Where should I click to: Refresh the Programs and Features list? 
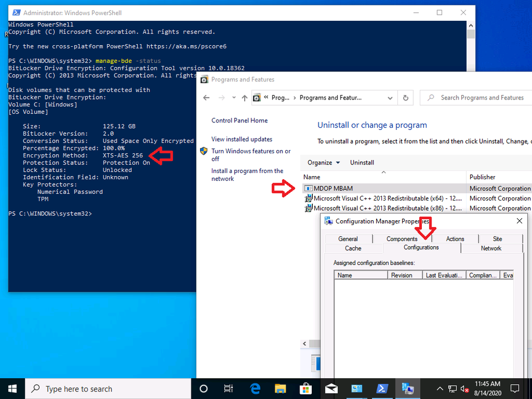(x=405, y=98)
